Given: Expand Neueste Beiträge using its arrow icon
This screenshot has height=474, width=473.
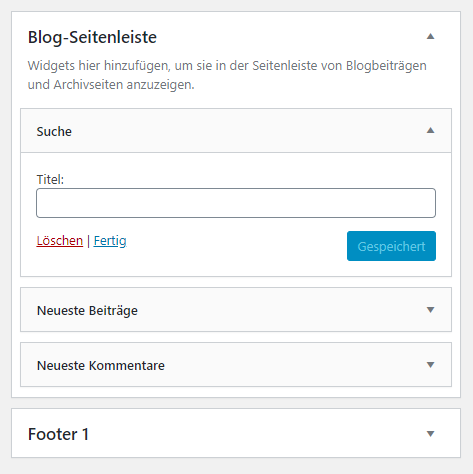Looking at the screenshot, I should (430, 310).
